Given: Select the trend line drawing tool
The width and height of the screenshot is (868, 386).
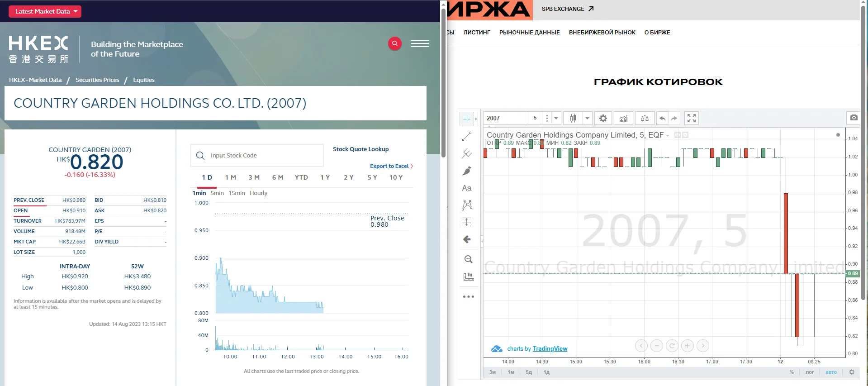Looking at the screenshot, I should 467,136.
